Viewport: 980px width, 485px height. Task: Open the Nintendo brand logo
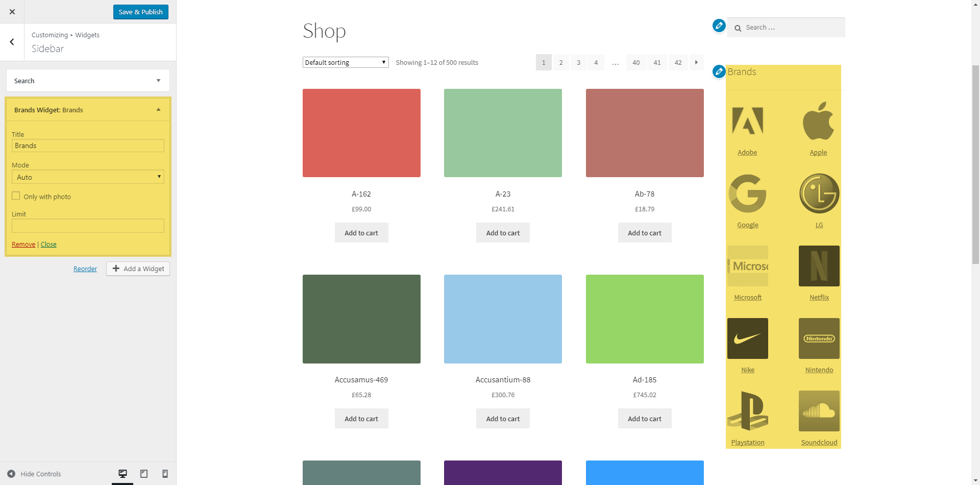pyautogui.click(x=819, y=338)
